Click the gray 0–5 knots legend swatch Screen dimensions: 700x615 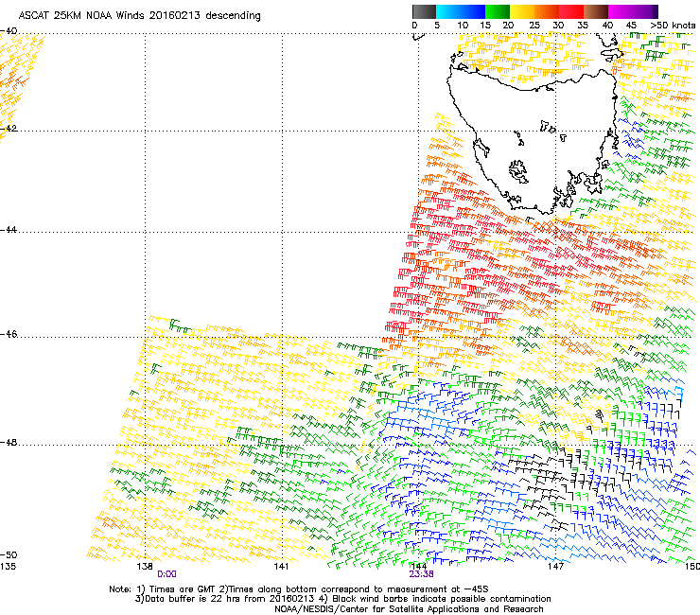[x=424, y=11]
